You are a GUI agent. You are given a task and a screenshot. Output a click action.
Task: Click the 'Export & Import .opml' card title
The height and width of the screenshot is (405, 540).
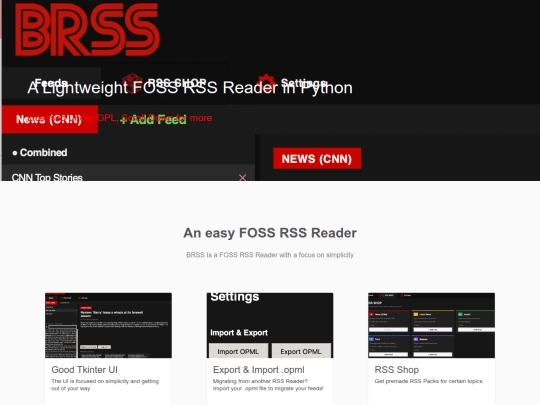tap(259, 370)
